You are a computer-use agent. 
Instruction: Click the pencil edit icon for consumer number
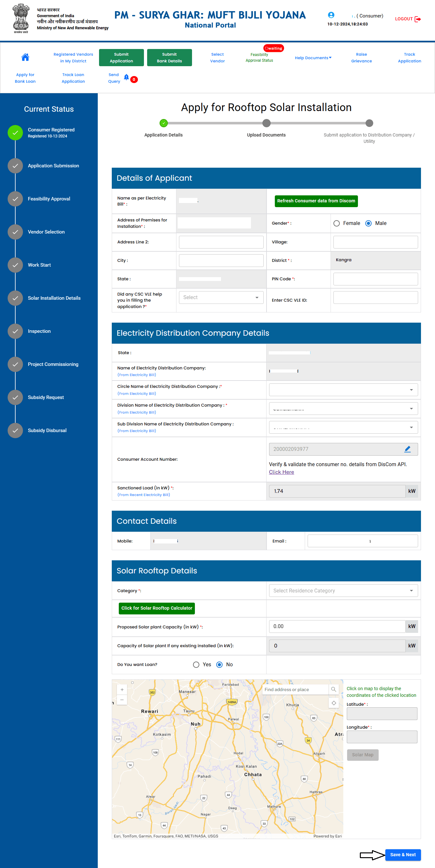coord(407,449)
